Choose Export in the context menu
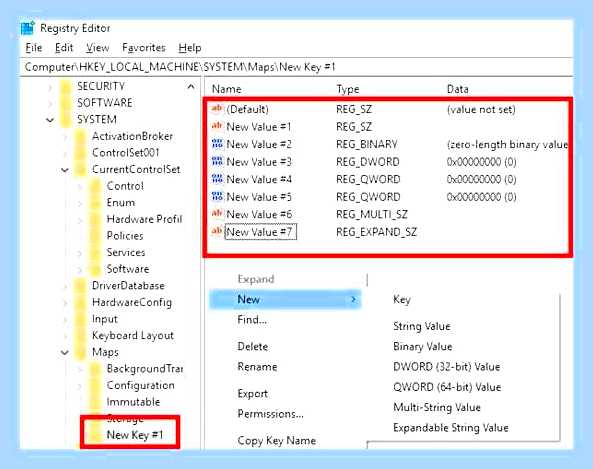593x469 pixels. tap(253, 394)
